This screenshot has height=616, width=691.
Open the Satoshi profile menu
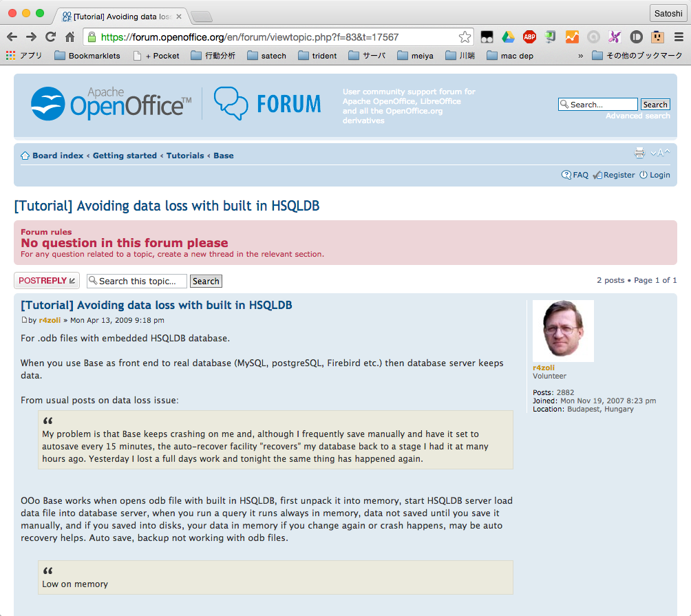click(668, 13)
